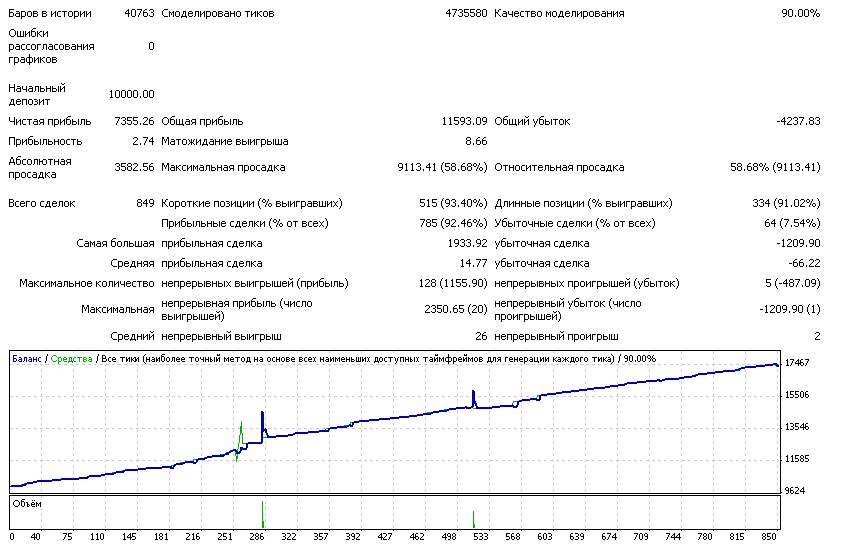Click average profit trade value 14.77
This screenshot has width=858, height=548.
click(x=473, y=263)
